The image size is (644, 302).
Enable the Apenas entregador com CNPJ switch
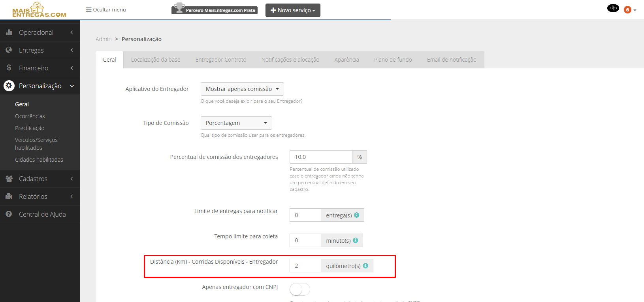(x=300, y=289)
